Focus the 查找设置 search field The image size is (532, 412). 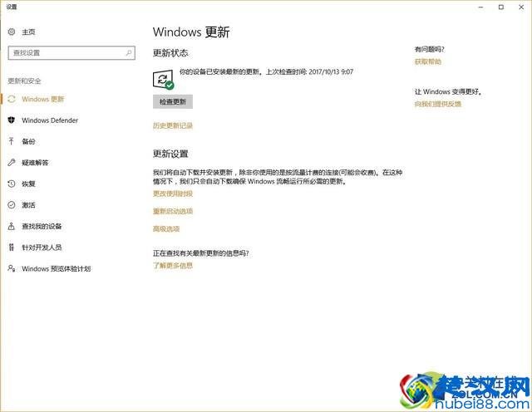click(x=71, y=53)
